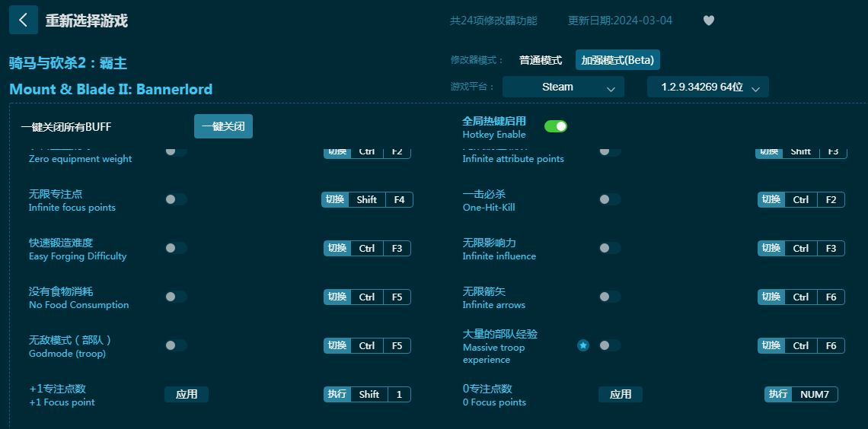Click 切换 hotkey button for Infinite focus points
The width and height of the screenshot is (868, 429).
pyautogui.click(x=335, y=199)
